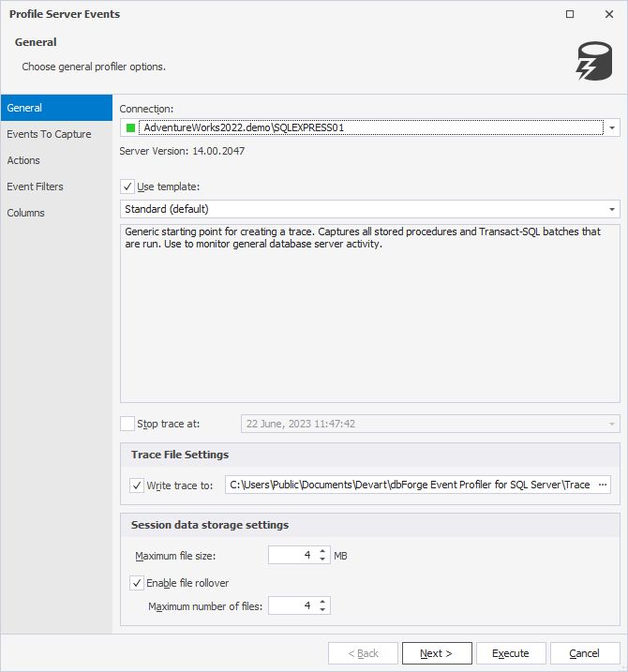
Task: Uncheck Enable file rollover
Action: pos(137,583)
